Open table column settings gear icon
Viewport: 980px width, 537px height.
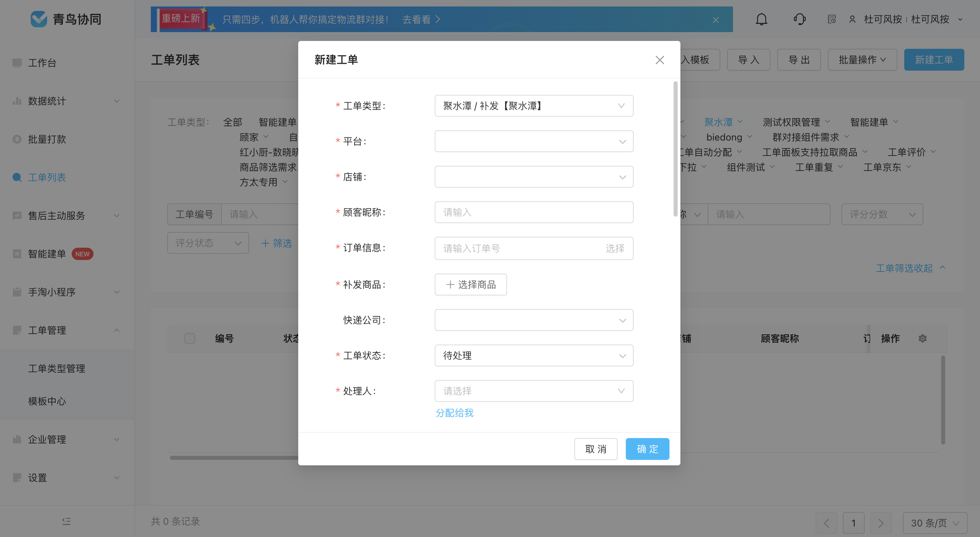pos(922,338)
